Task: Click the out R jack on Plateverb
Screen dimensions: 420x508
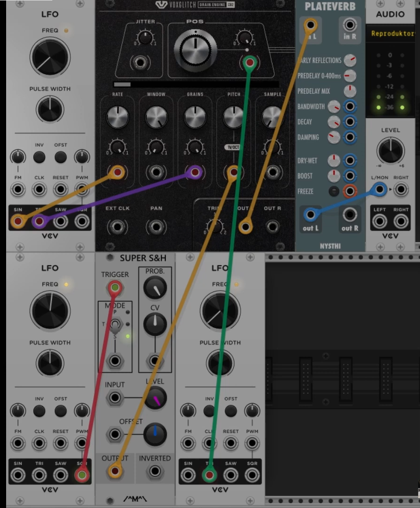Action: (350, 215)
